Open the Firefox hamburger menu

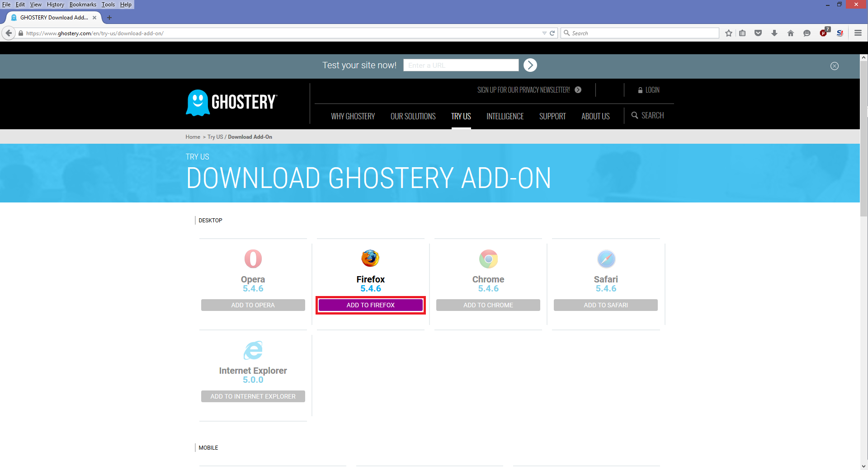(858, 33)
